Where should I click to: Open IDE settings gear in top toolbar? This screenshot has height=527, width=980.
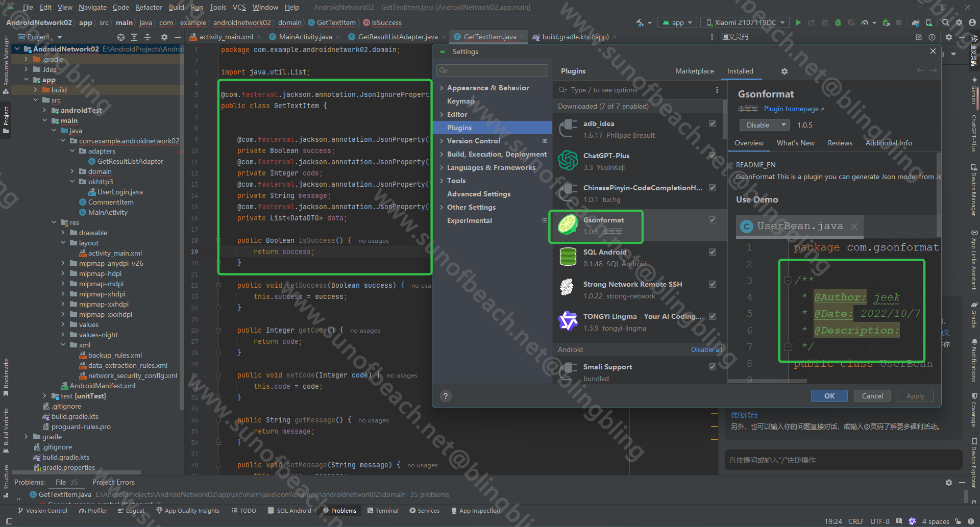(959, 22)
